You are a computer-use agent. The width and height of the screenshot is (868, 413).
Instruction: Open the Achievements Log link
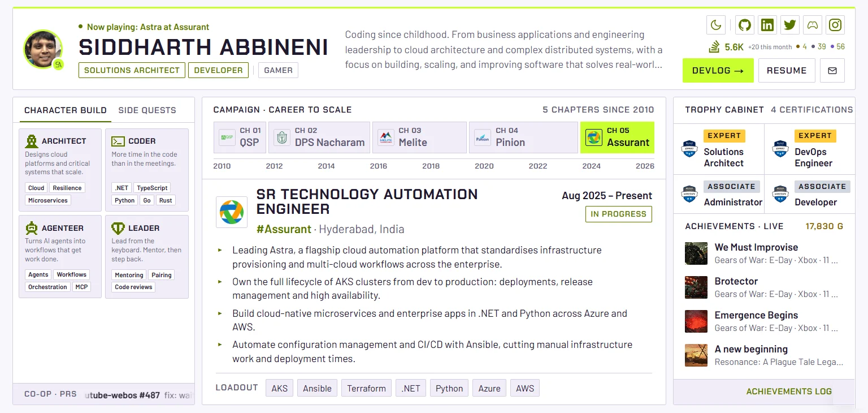coord(789,392)
